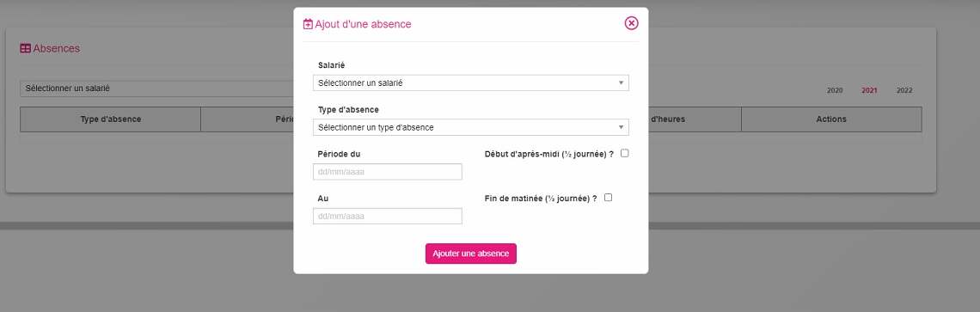Switch to the 2022 year tab

904,90
